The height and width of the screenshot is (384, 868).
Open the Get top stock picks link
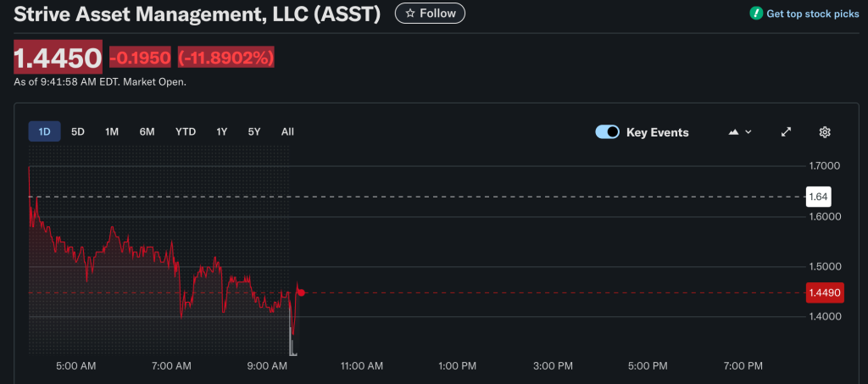[804, 14]
